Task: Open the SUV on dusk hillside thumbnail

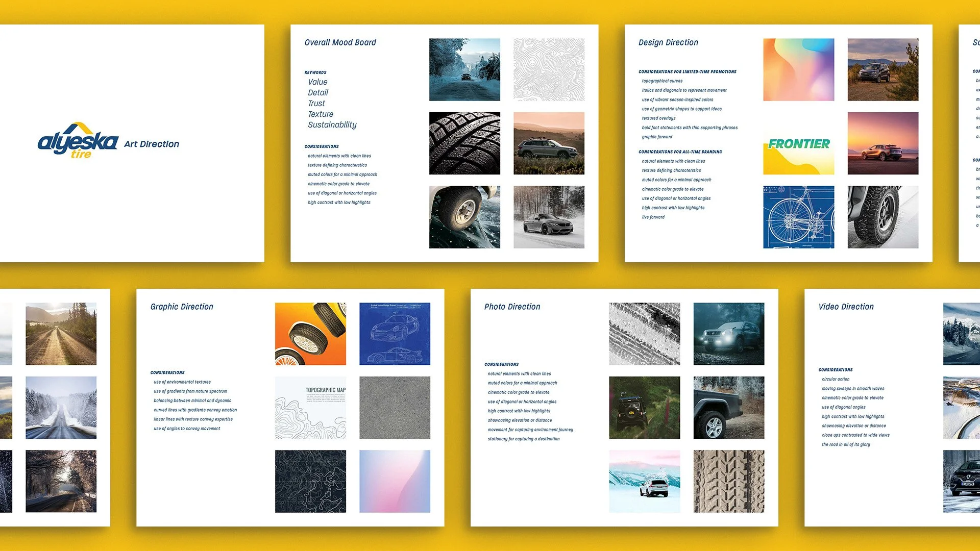Action: coord(549,143)
